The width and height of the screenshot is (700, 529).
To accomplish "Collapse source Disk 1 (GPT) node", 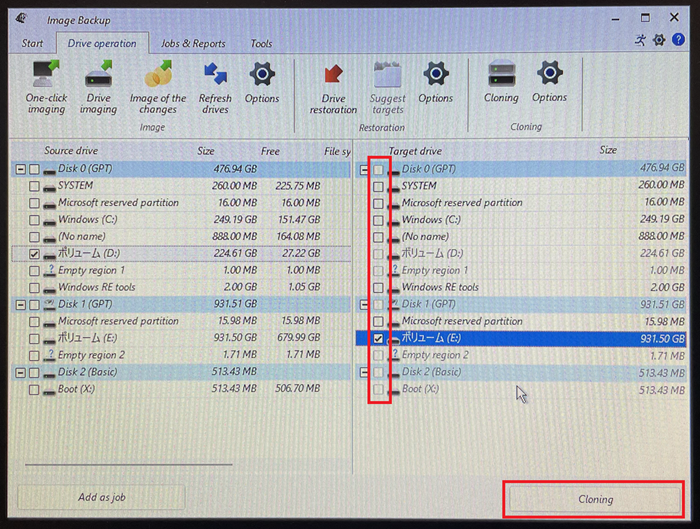I will (21, 305).
